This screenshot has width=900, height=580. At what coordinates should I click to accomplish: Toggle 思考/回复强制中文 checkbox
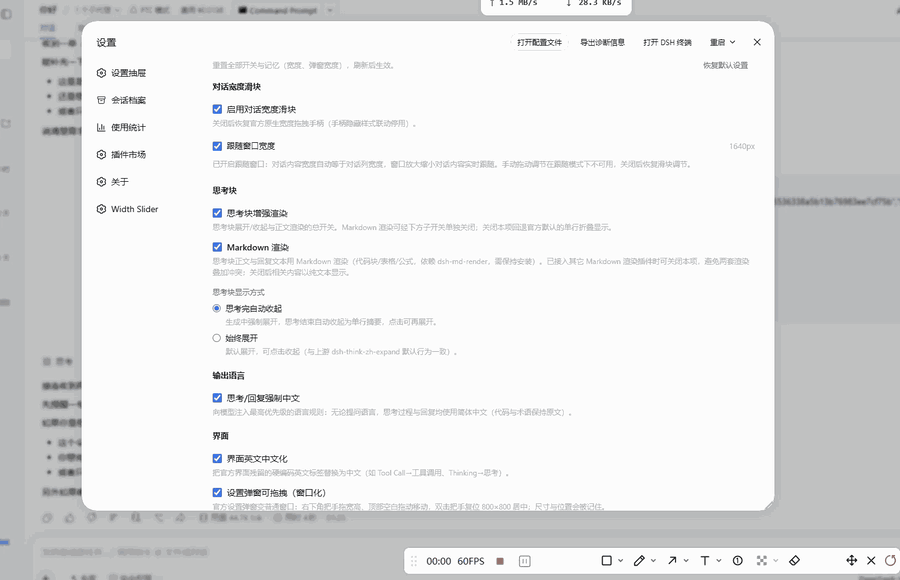click(x=217, y=398)
